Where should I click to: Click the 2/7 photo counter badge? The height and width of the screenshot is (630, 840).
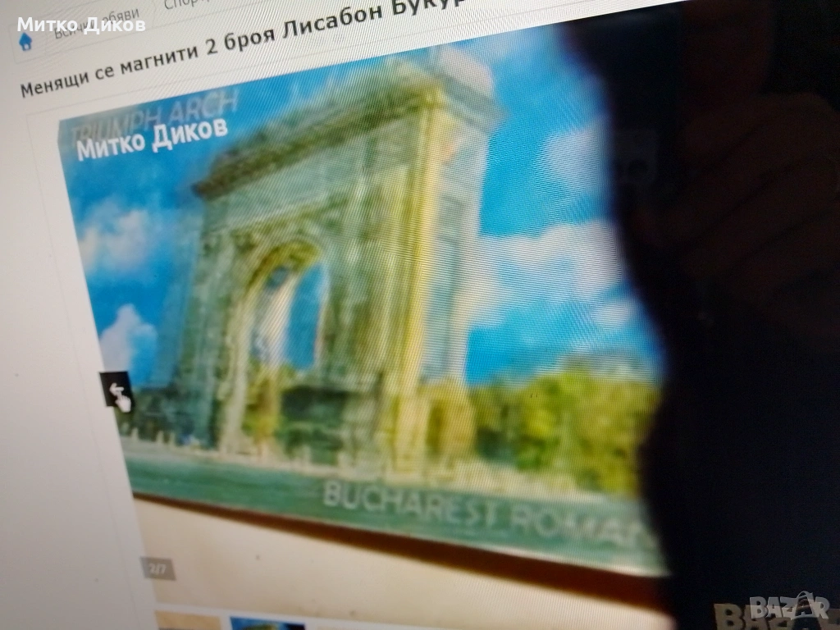(157, 567)
